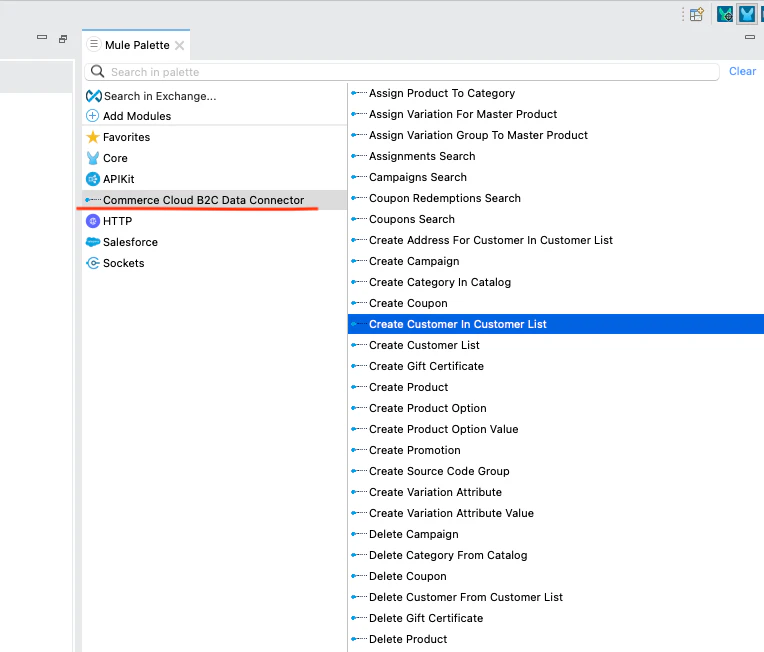The height and width of the screenshot is (652, 764).
Task: Click the Salesforce cloud icon
Action: 93,242
